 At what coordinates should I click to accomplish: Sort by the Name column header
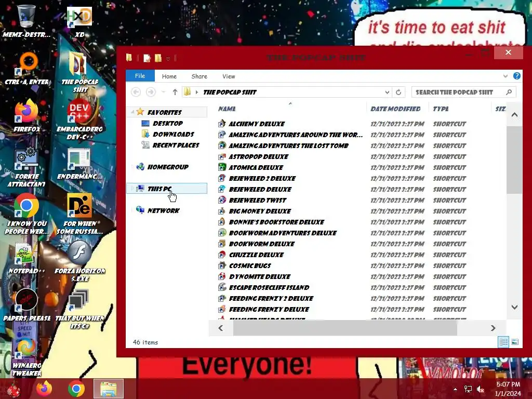291,109
